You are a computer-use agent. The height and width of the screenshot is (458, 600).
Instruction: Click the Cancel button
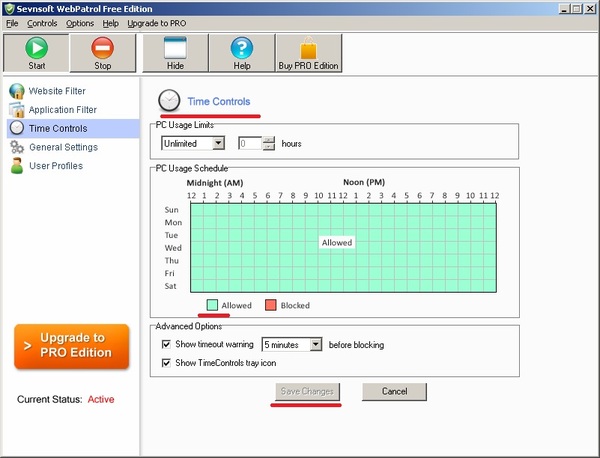point(394,391)
